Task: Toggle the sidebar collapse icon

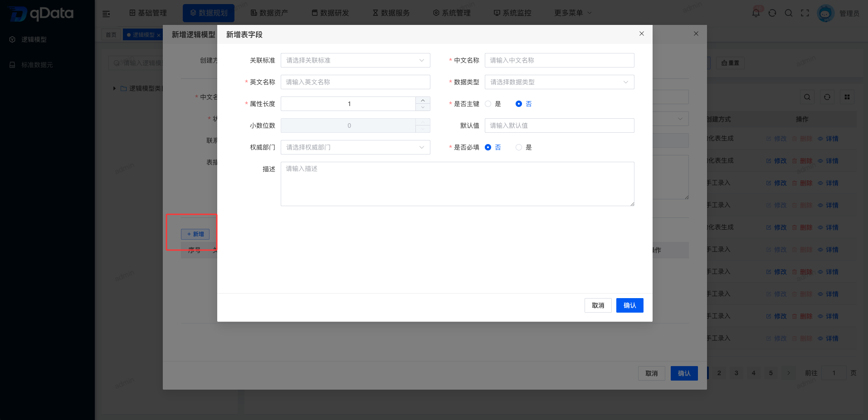Action: pos(106,14)
